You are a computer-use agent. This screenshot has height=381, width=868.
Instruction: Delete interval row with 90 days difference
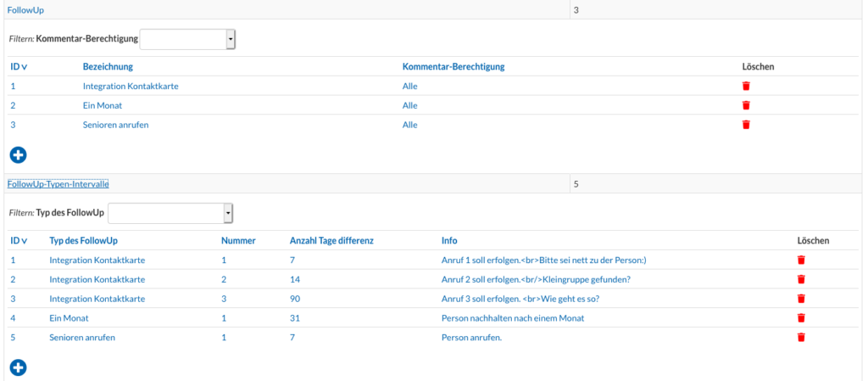801,299
